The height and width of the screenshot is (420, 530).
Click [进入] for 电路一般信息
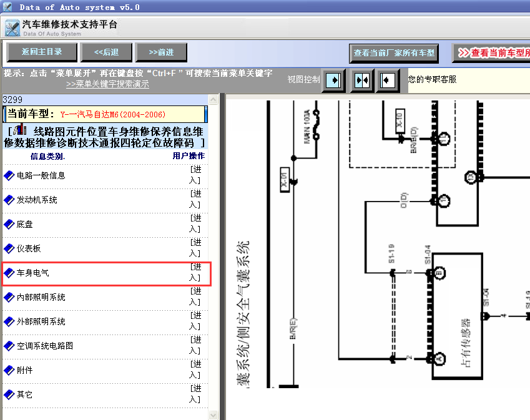tap(195, 175)
